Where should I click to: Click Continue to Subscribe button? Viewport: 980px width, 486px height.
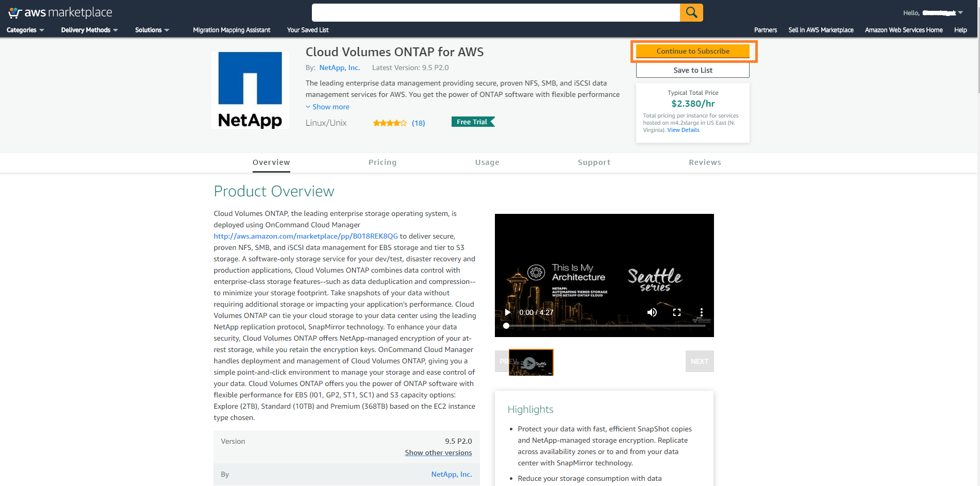tap(692, 51)
